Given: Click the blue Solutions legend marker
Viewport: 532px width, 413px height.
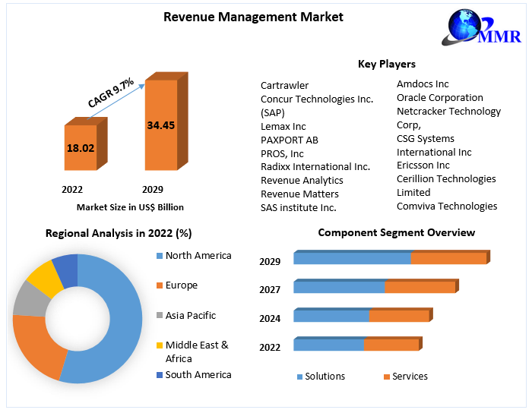Looking at the screenshot, I should pyautogui.click(x=299, y=377).
